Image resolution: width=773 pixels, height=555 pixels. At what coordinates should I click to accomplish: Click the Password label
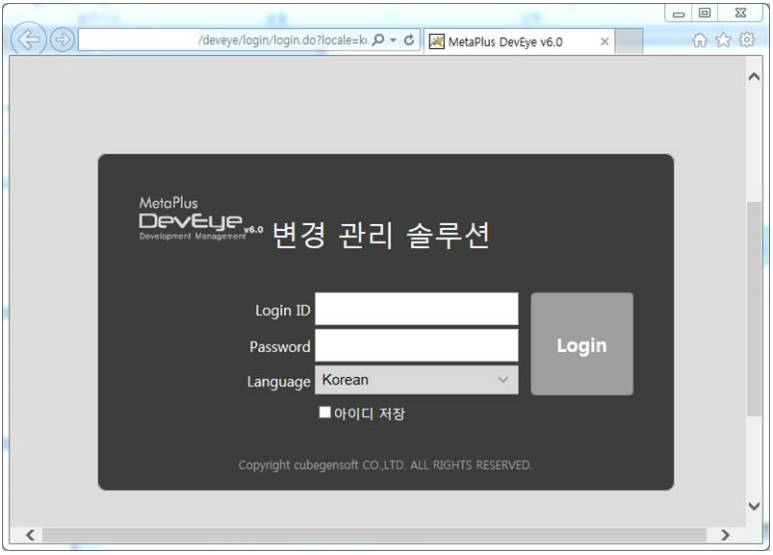point(280,347)
